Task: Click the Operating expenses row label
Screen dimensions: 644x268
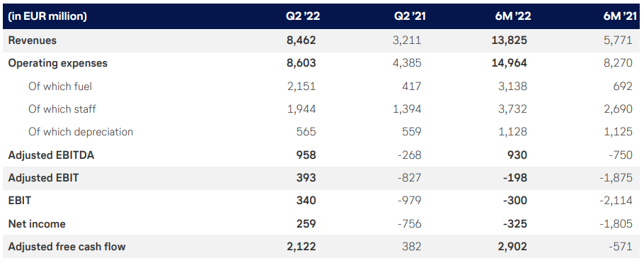Action: pos(57,63)
